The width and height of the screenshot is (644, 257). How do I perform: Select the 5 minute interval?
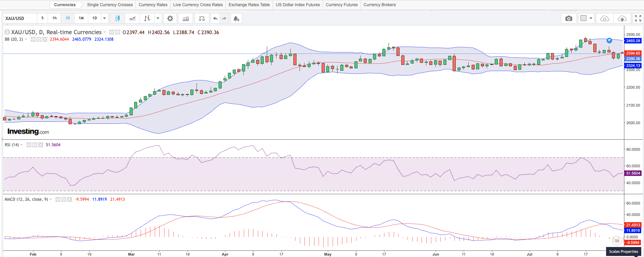pyautogui.click(x=42, y=18)
